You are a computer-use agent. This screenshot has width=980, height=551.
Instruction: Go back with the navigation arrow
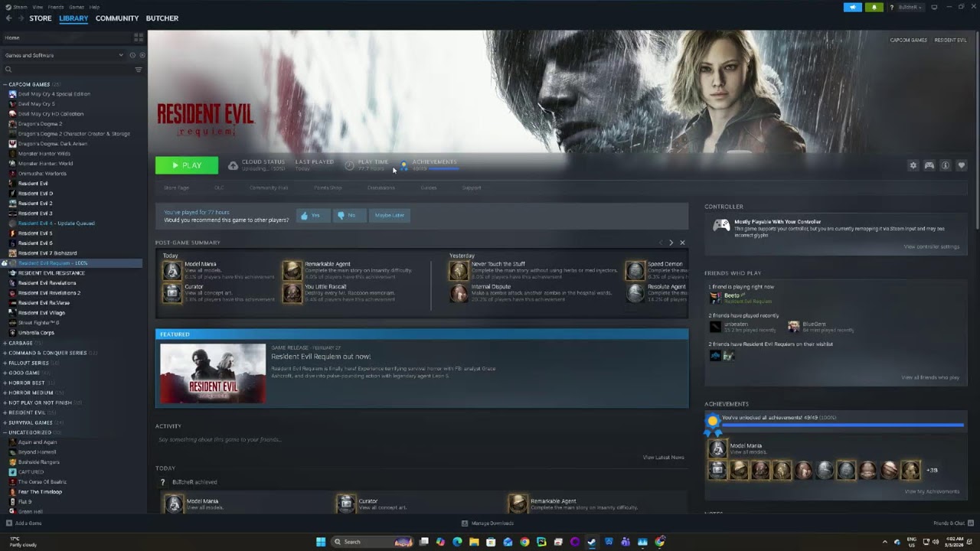pos(8,18)
